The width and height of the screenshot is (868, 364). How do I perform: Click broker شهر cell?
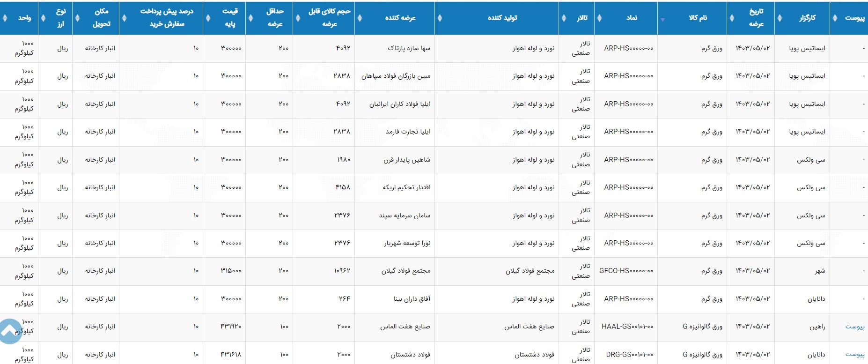pyautogui.click(x=820, y=271)
